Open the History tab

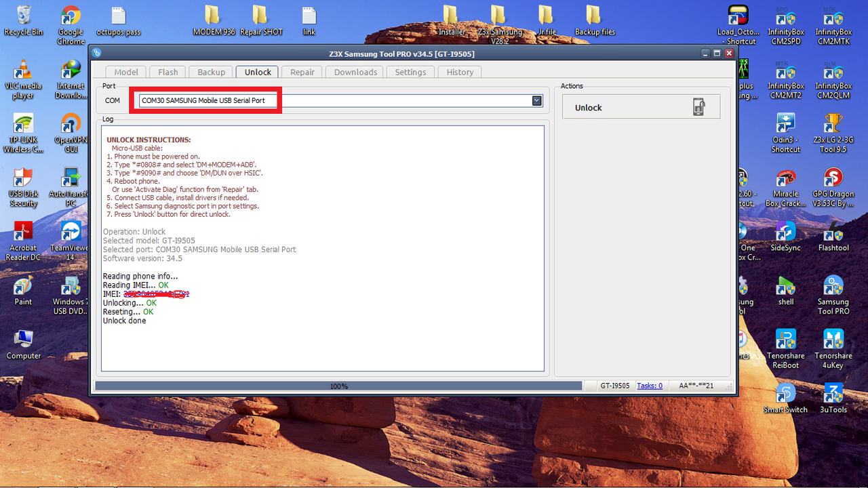(460, 72)
